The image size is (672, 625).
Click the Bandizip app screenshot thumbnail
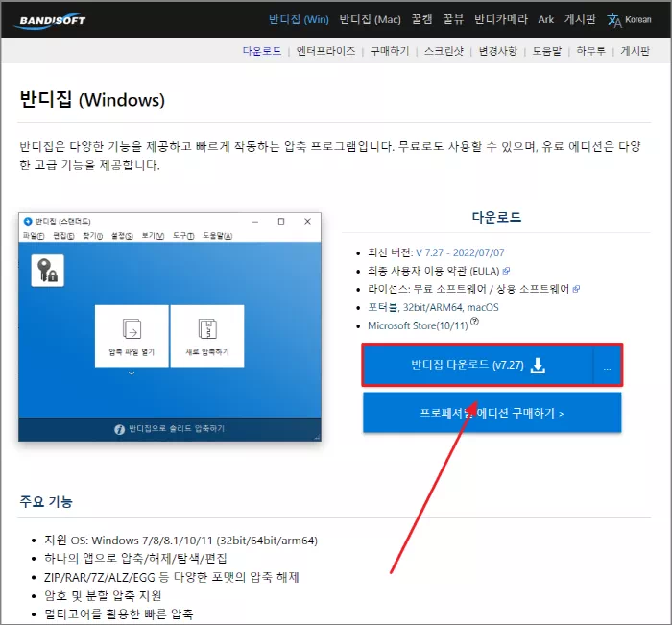tap(170, 326)
